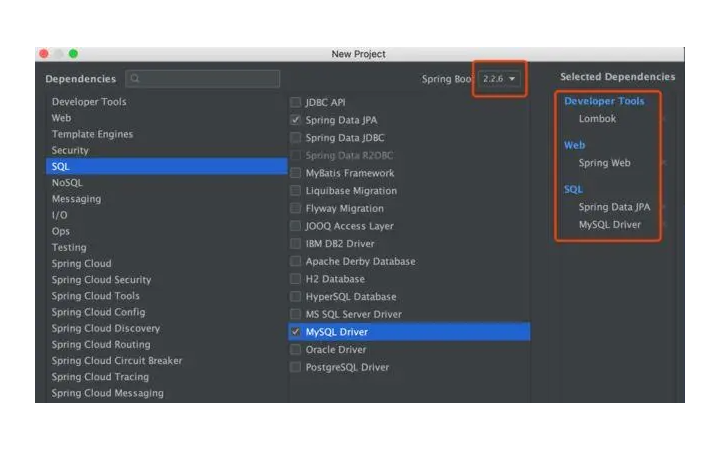Enable the JDBC API checkbox

(x=296, y=102)
